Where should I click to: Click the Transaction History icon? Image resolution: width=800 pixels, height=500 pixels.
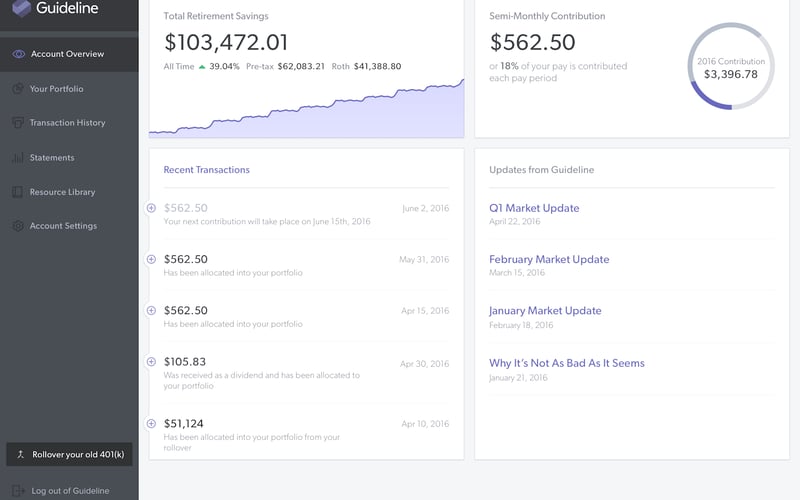[x=18, y=123]
